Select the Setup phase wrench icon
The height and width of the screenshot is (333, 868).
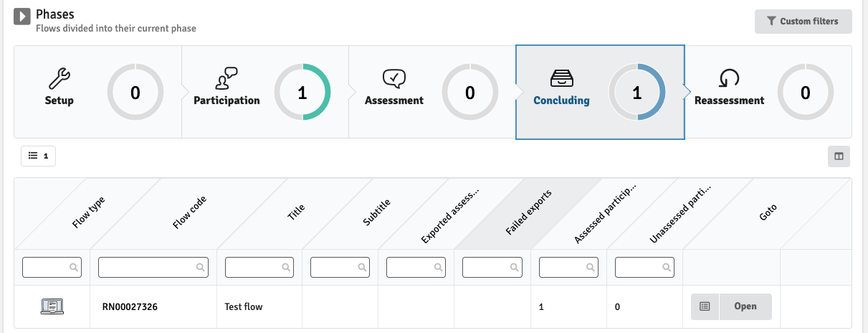(x=59, y=77)
